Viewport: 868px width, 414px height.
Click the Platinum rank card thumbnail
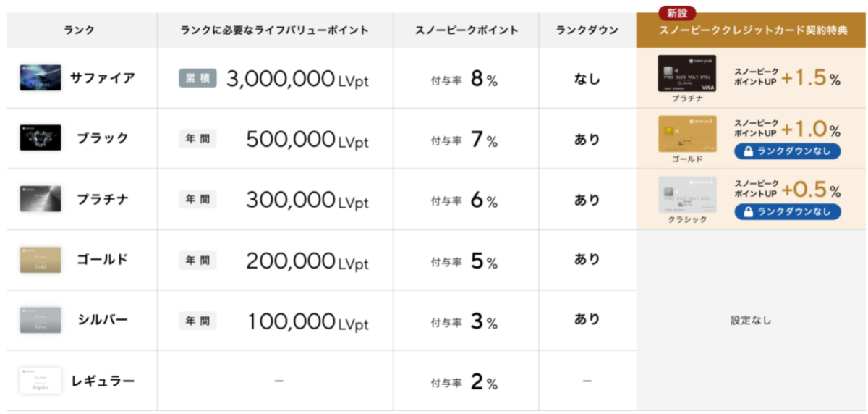(x=41, y=198)
